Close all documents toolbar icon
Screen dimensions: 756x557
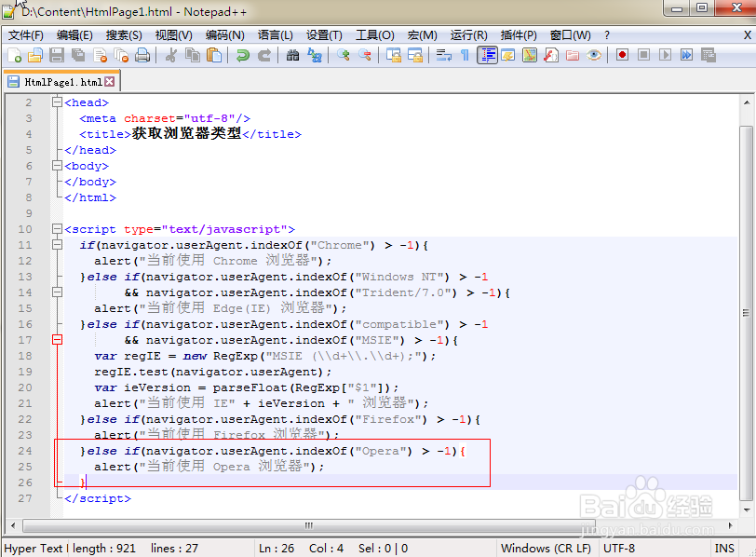[x=121, y=56]
